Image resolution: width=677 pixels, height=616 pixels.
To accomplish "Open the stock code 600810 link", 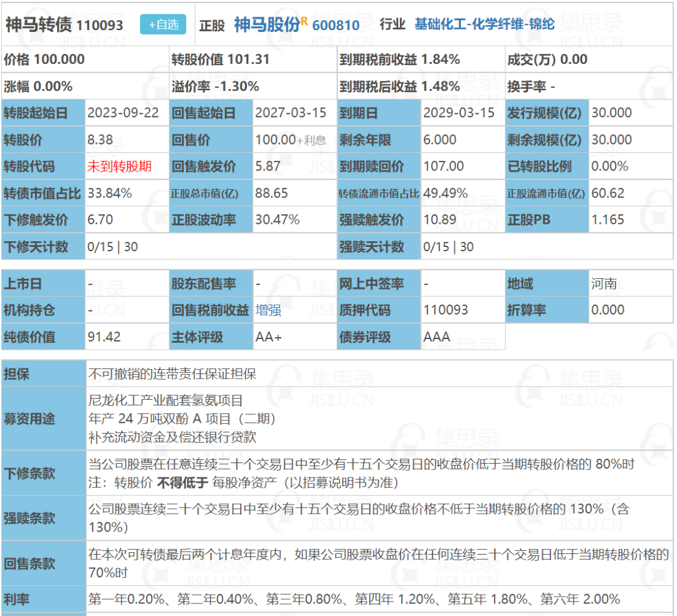I will pos(335,26).
